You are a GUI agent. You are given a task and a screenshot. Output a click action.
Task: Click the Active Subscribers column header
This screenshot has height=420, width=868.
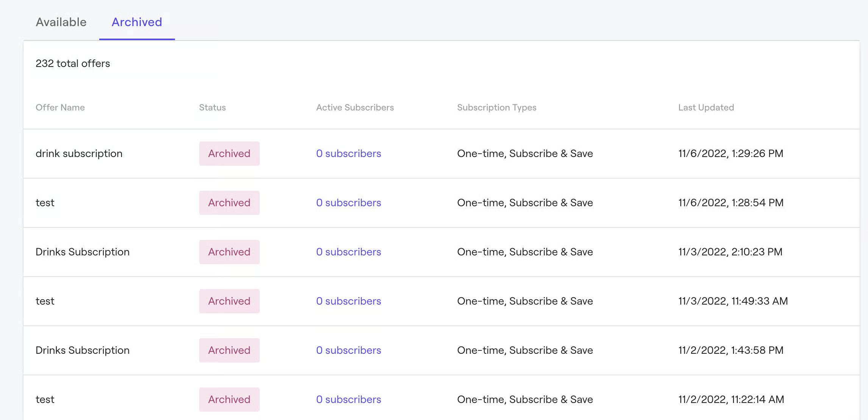[355, 107]
